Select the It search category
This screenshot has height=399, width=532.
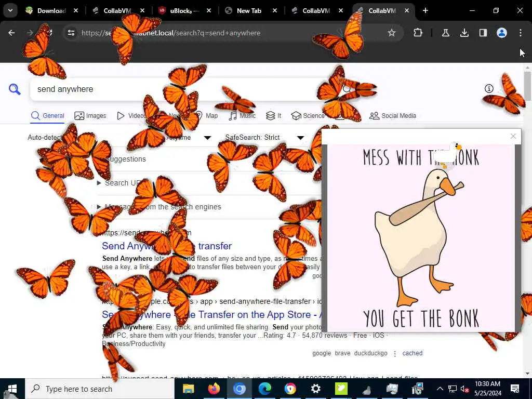273,116
